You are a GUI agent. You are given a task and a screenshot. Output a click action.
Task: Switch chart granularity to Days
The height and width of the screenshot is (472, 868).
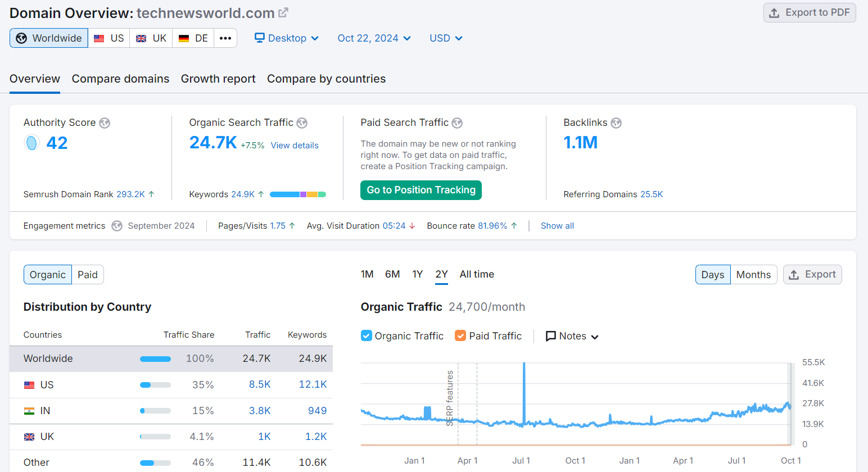[713, 275]
